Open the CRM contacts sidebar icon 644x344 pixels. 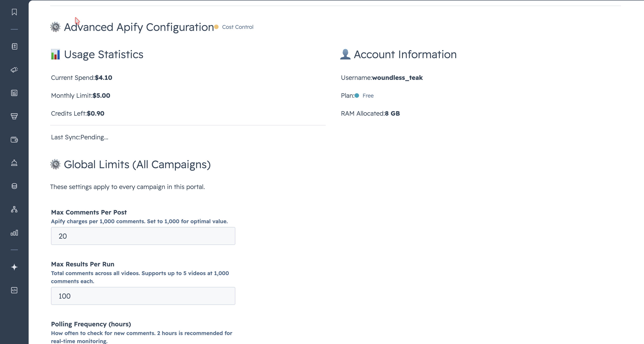(x=14, y=46)
